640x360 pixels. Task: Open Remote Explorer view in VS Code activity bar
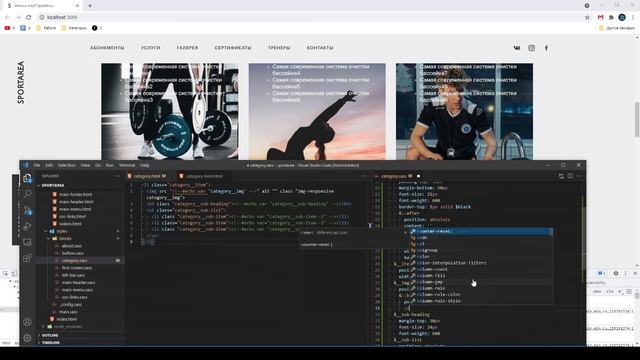click(x=27, y=242)
